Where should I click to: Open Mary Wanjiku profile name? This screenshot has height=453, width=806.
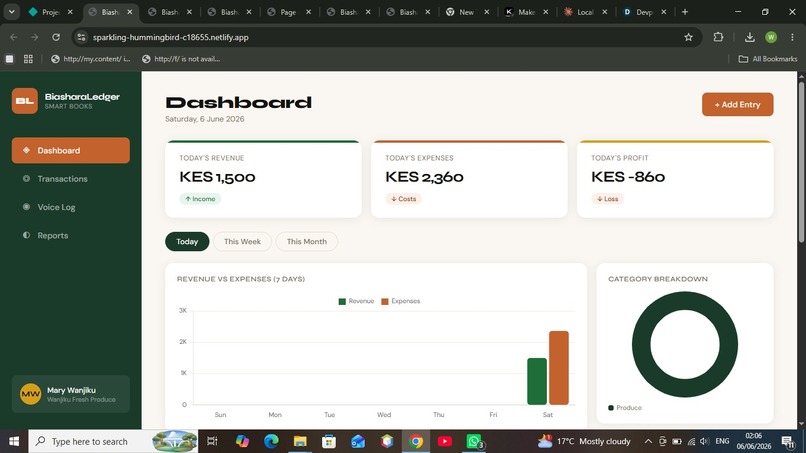(x=71, y=390)
